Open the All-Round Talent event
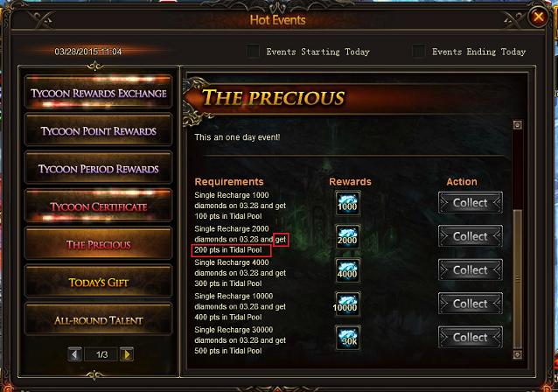This screenshot has height=392, width=558. (x=98, y=319)
